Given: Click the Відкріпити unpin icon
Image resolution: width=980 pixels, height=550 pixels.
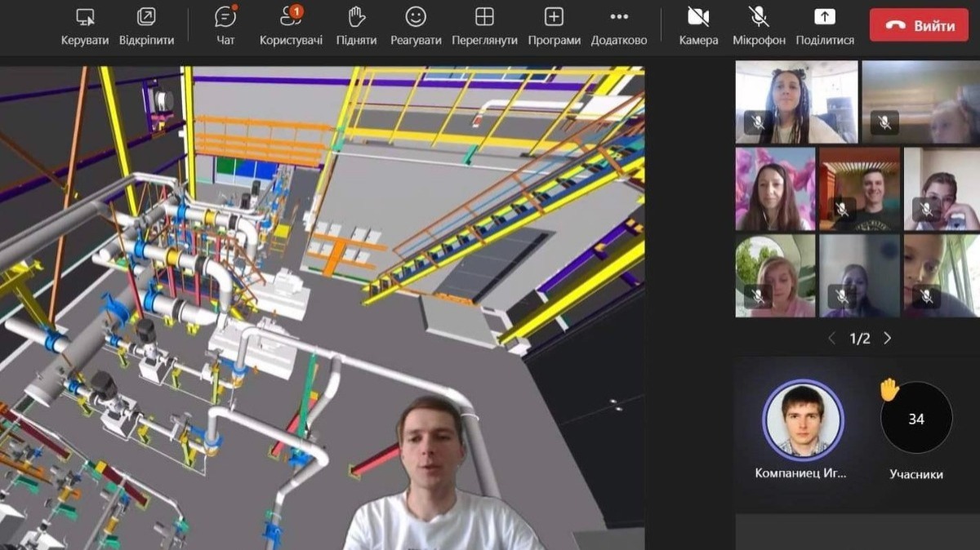Looking at the screenshot, I should [x=146, y=17].
